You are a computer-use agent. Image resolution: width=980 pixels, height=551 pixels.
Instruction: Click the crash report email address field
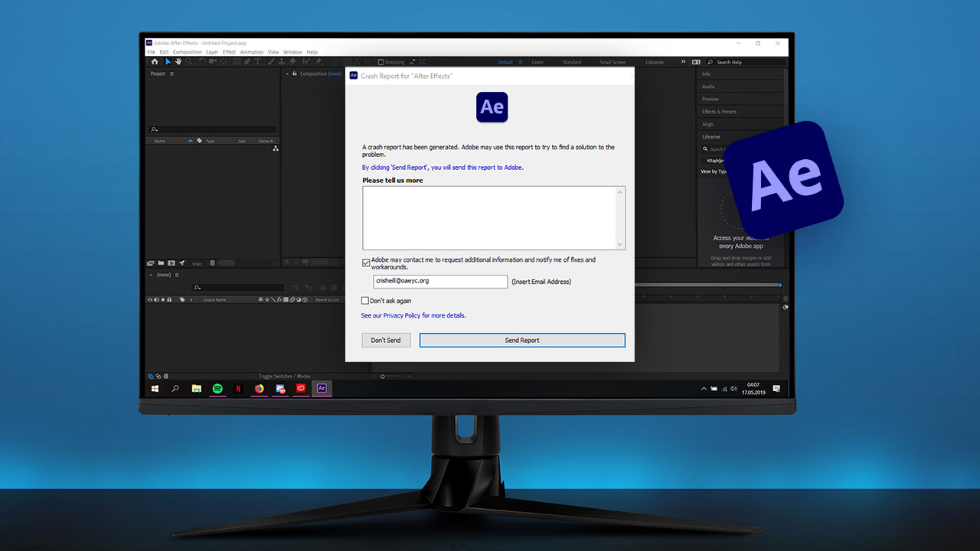[440, 281]
